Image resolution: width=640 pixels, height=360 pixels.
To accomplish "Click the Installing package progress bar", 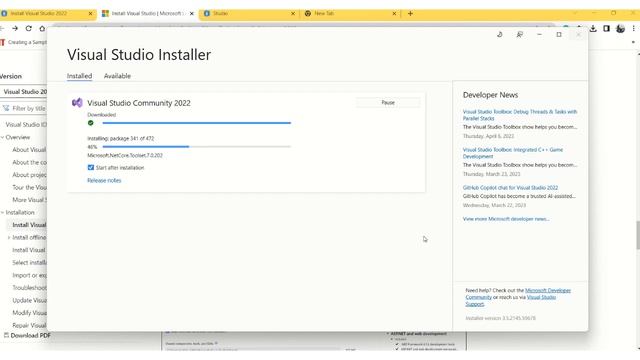I will click(196, 147).
